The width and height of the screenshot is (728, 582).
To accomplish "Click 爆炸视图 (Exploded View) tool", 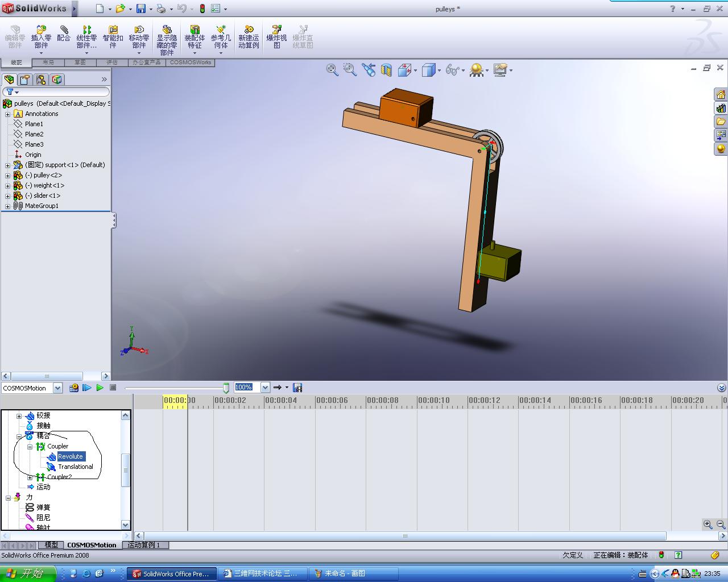I will (276, 37).
